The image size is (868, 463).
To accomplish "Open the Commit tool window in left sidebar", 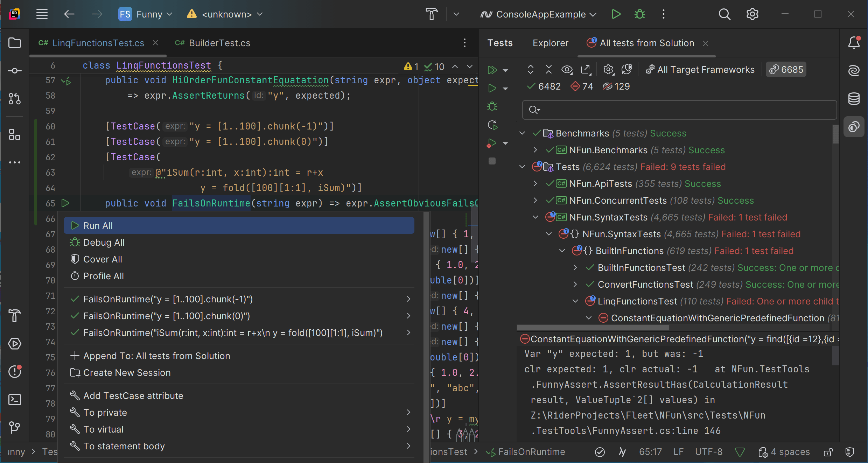I will point(15,71).
